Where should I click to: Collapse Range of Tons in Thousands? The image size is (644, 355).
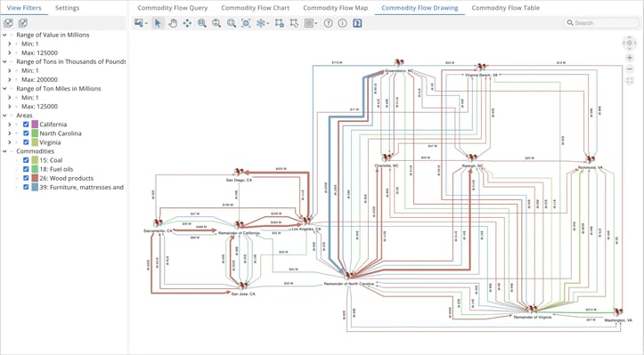(x=4, y=61)
